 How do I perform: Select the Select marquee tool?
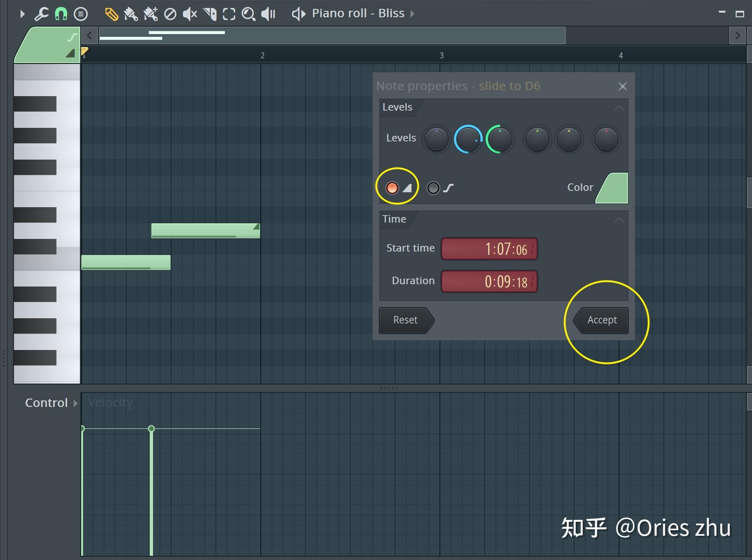[229, 14]
